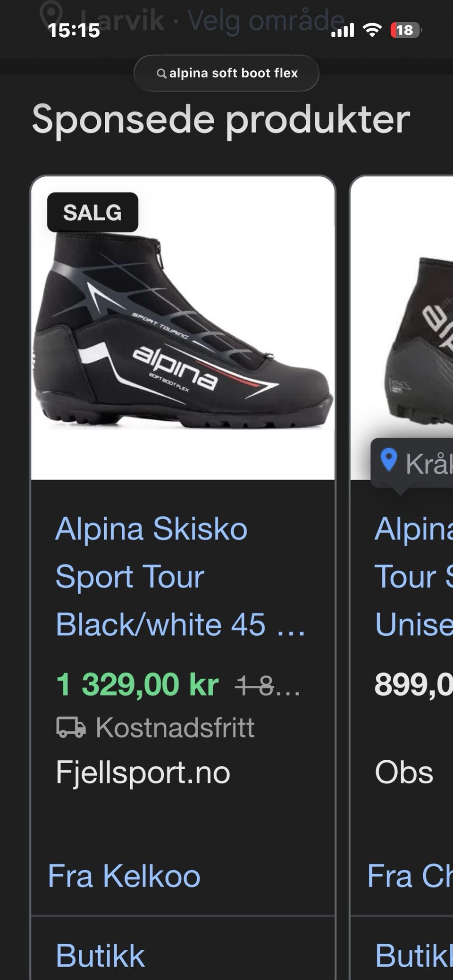The width and height of the screenshot is (453, 980).
Task: Tap the SALG badge on boot image
Action: pyautogui.click(x=92, y=212)
